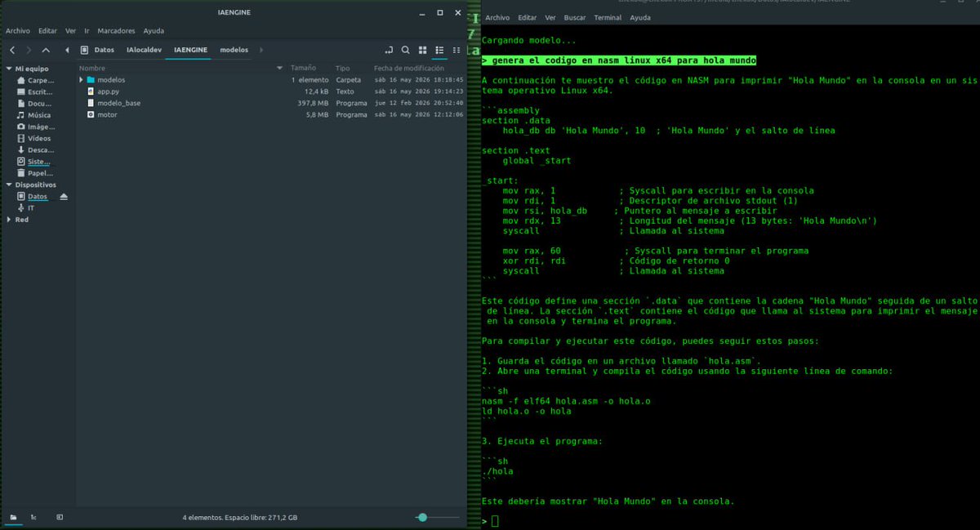980x530 pixels.
Task: Open Imágenes in the sidebar
Action: [36, 127]
